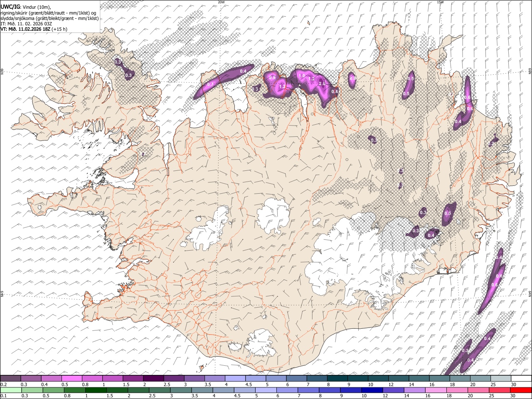The height and width of the screenshot is (399, 532).
Task: Select lower legend swatch between 14 and 16
Action: pos(415,390)
